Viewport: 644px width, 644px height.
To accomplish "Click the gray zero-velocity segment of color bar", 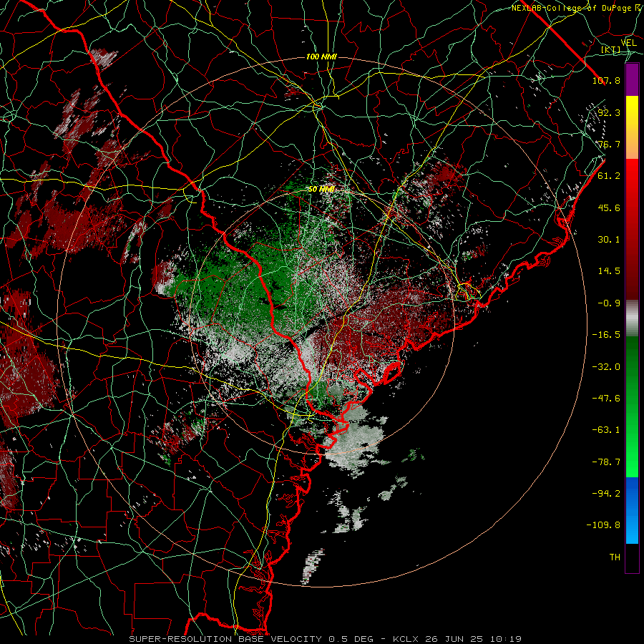I will click(632, 318).
